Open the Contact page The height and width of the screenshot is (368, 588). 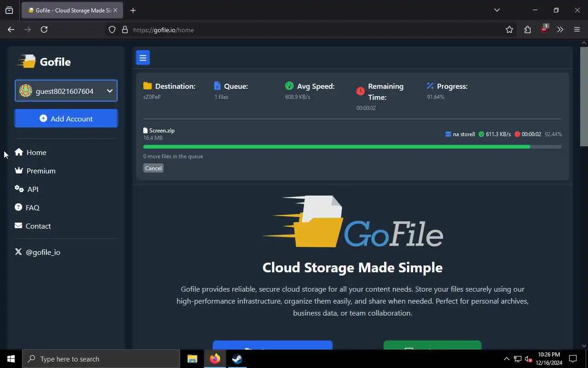33,226
